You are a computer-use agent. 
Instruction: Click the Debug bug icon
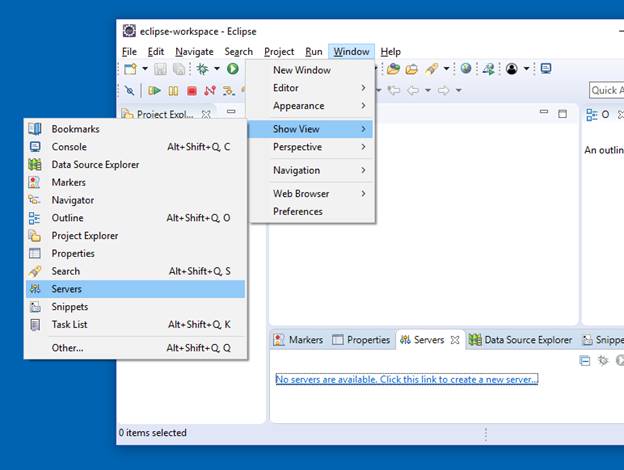pos(203,69)
